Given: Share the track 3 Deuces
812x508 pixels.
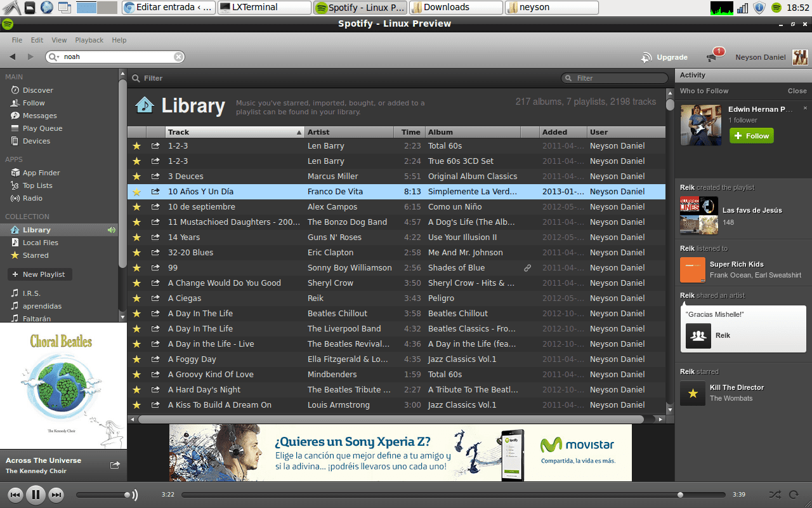Looking at the screenshot, I should (155, 177).
